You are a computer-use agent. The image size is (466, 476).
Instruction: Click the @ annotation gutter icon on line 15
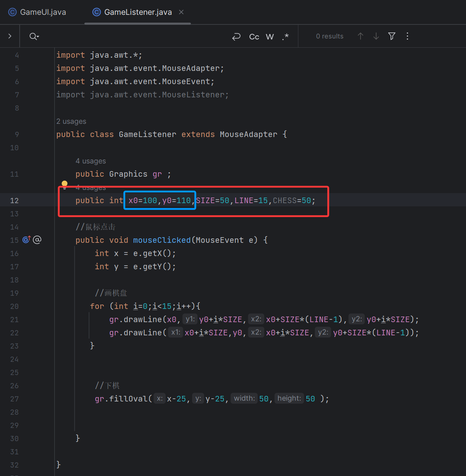point(37,240)
